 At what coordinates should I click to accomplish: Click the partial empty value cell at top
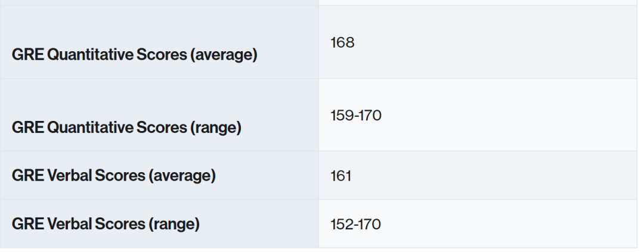tap(477, 2)
